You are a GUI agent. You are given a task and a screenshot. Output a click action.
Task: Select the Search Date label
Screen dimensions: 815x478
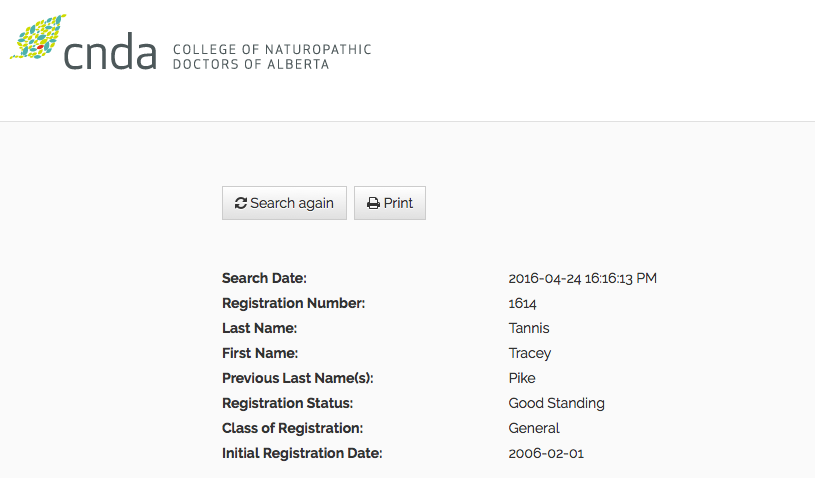click(x=264, y=278)
